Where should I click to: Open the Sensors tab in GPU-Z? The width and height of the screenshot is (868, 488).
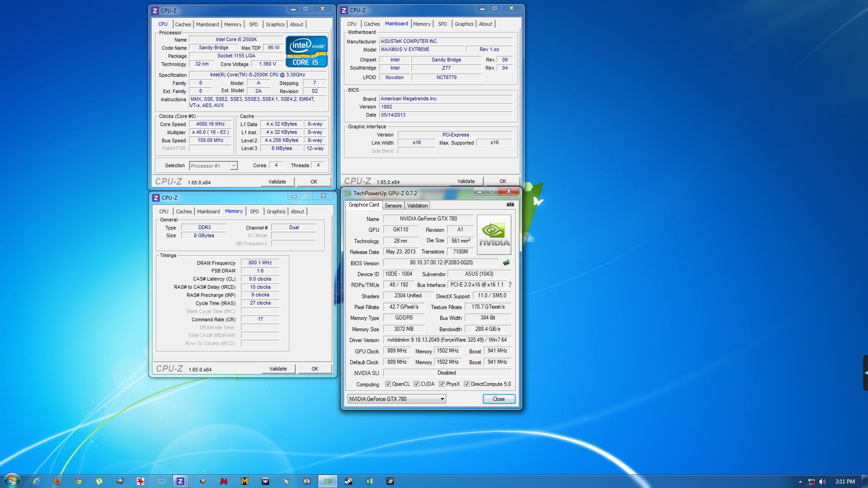click(393, 206)
